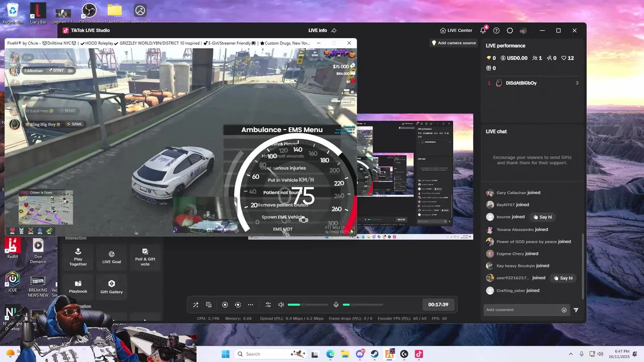The height and width of the screenshot is (362, 644).
Task: Adjust the speaker volume slider
Action: (x=308, y=305)
